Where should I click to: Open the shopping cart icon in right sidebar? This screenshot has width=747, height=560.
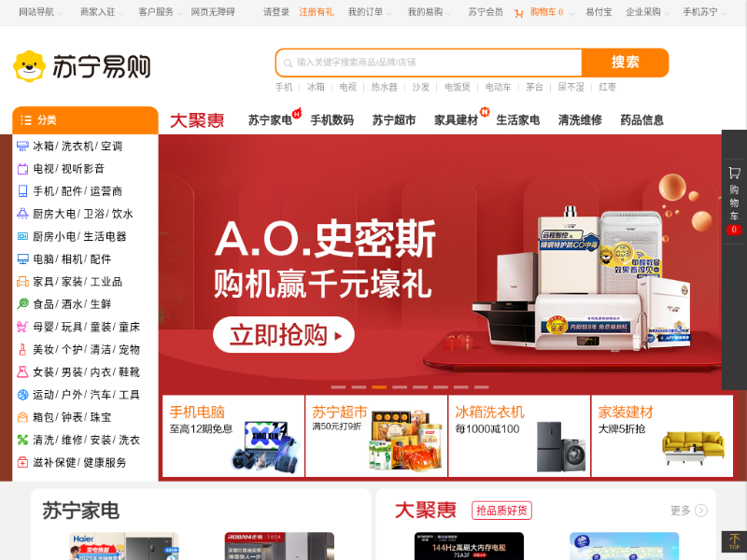[734, 173]
